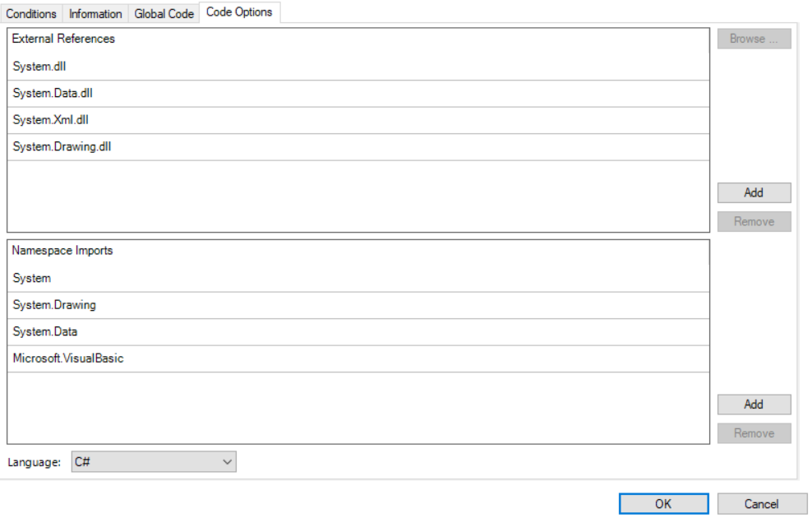812x518 pixels.
Task: Select the System.Drawing namespace import
Action: coord(54,305)
